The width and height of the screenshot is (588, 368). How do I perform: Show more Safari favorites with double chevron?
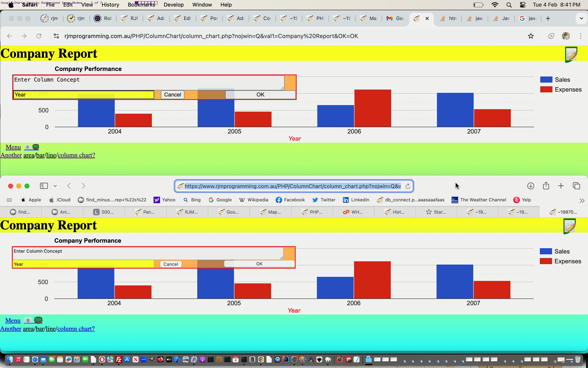582,201
